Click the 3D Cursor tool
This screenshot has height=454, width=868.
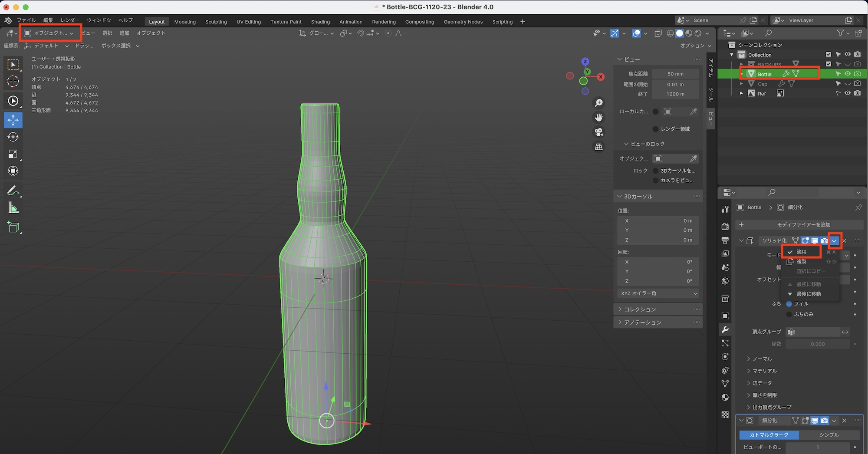tap(13, 81)
